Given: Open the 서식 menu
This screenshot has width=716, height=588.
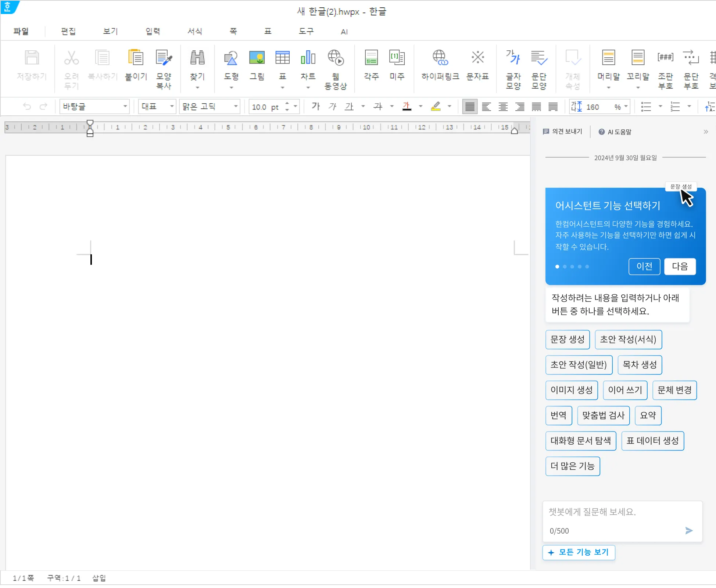Looking at the screenshot, I should tap(194, 32).
